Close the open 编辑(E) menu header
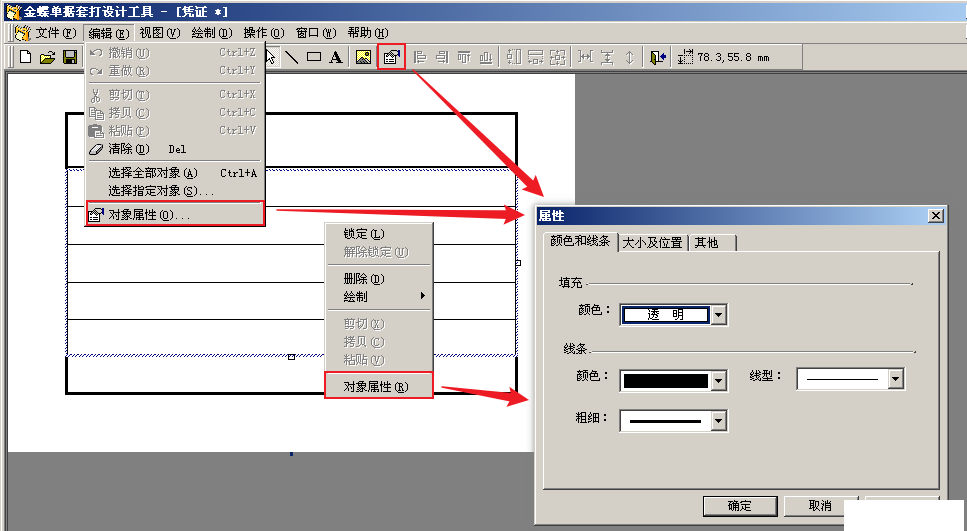967x531 pixels. (108, 33)
